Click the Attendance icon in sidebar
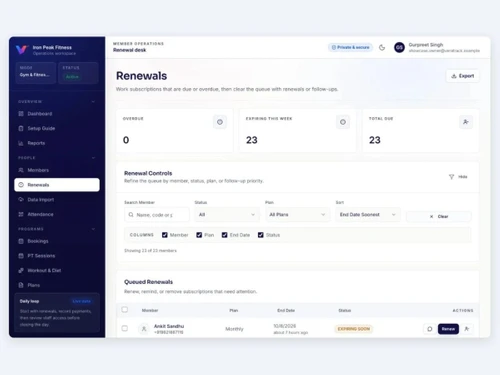Image resolution: width=500 pixels, height=375 pixels. pos(21,214)
